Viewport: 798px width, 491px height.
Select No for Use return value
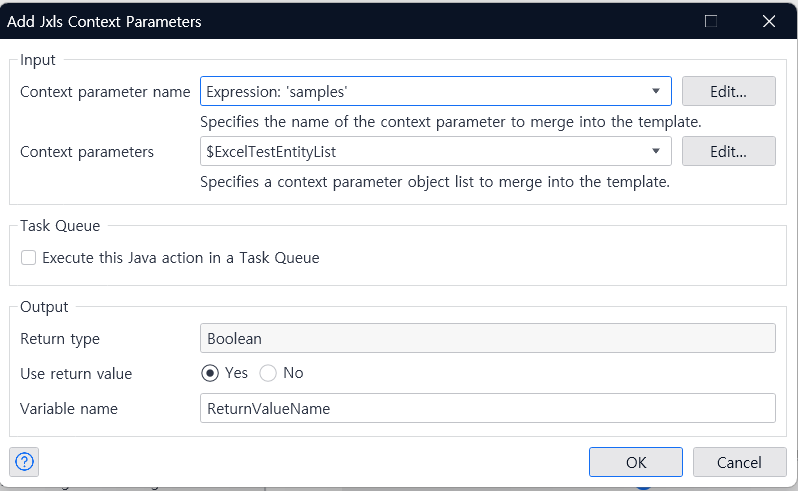pyautogui.click(x=268, y=373)
